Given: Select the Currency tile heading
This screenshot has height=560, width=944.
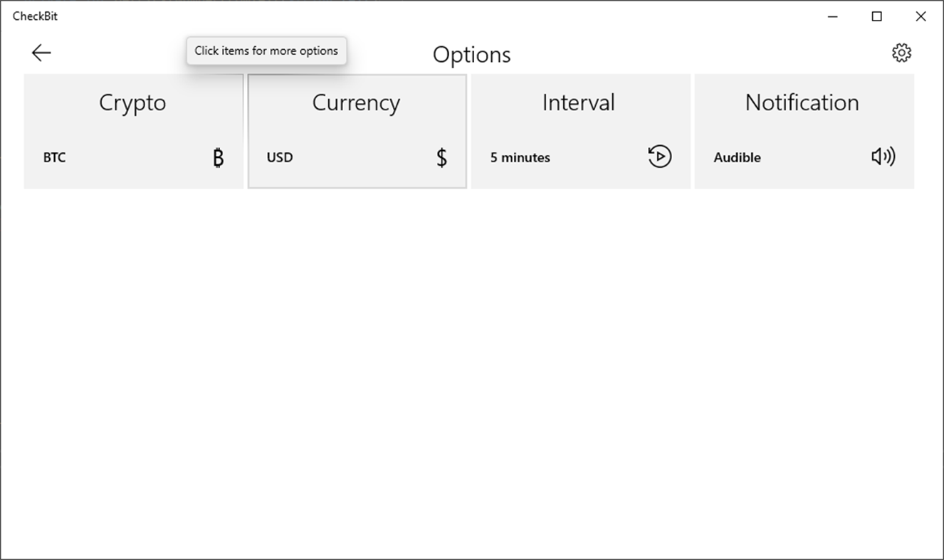Looking at the screenshot, I should click(356, 102).
